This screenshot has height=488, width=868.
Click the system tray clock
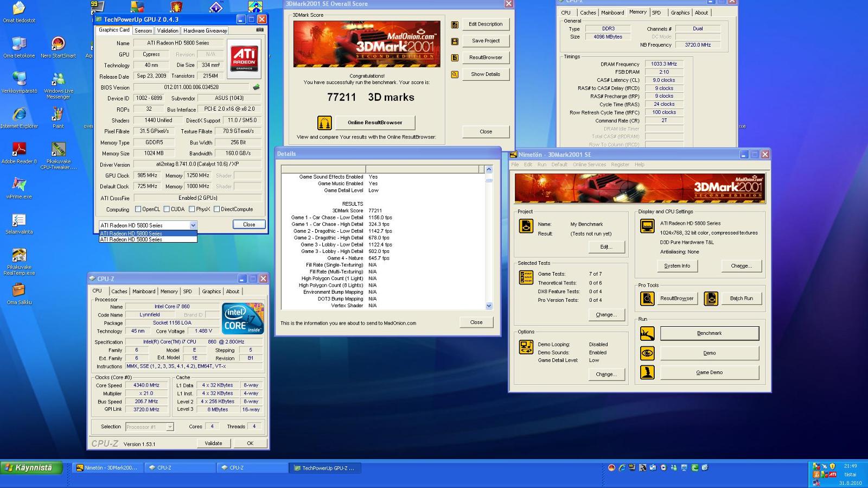(x=850, y=466)
